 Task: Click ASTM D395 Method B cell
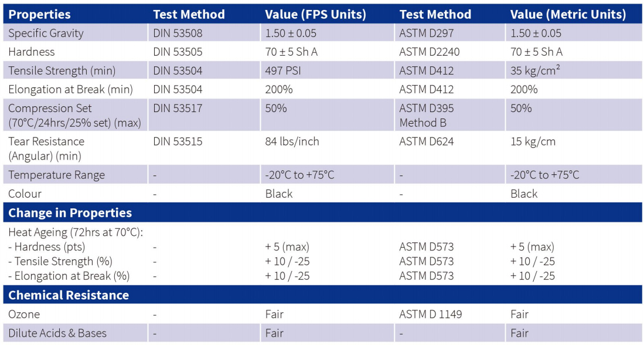[427, 115]
